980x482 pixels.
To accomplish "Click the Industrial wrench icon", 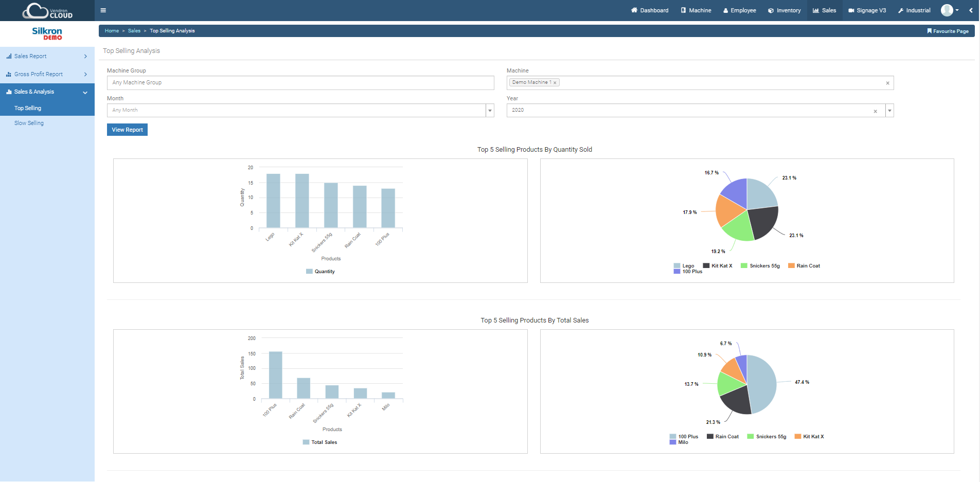I will tap(900, 10).
